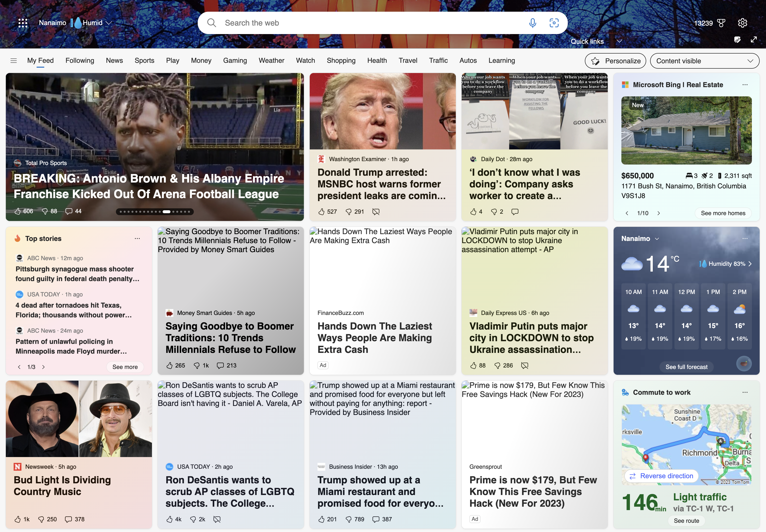Viewport: 766px width, 532px height.
Task: Click the Personalize button
Action: click(x=615, y=61)
